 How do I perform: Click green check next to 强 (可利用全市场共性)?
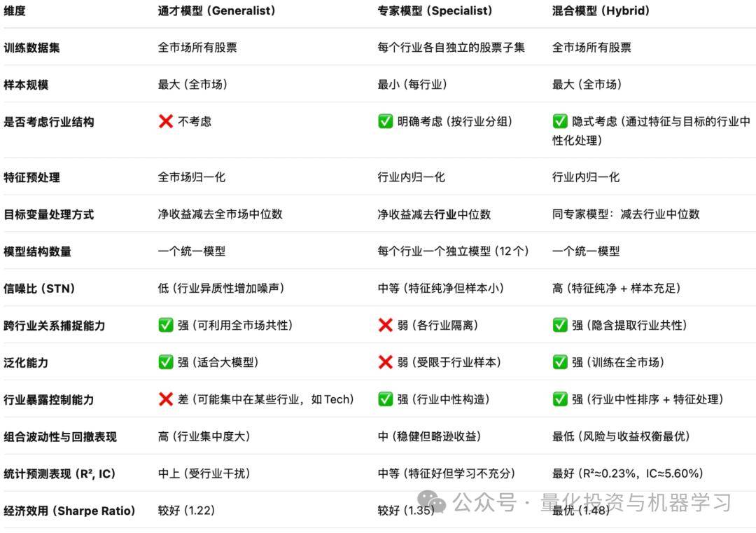(166, 325)
